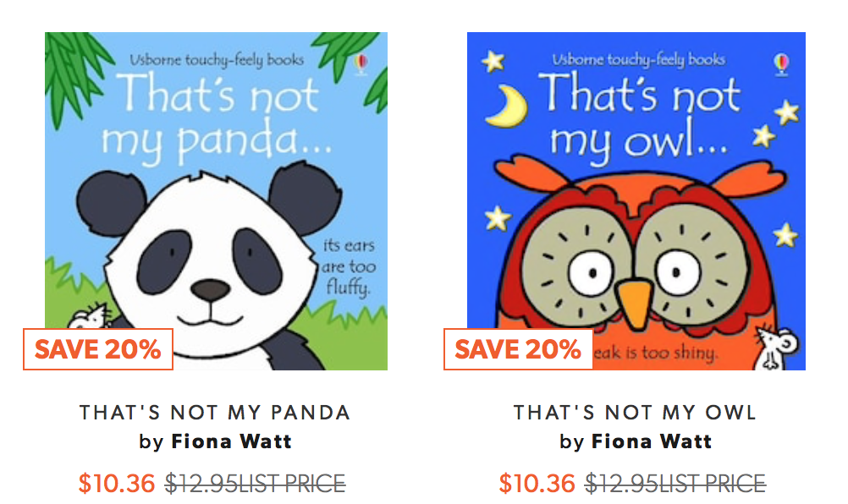This screenshot has height=504, width=848.
Task: Open That's Not My Panda cover image
Action: tap(216, 201)
